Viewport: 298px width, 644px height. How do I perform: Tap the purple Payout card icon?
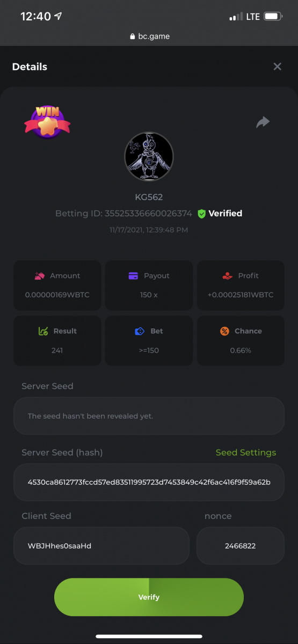tap(134, 276)
